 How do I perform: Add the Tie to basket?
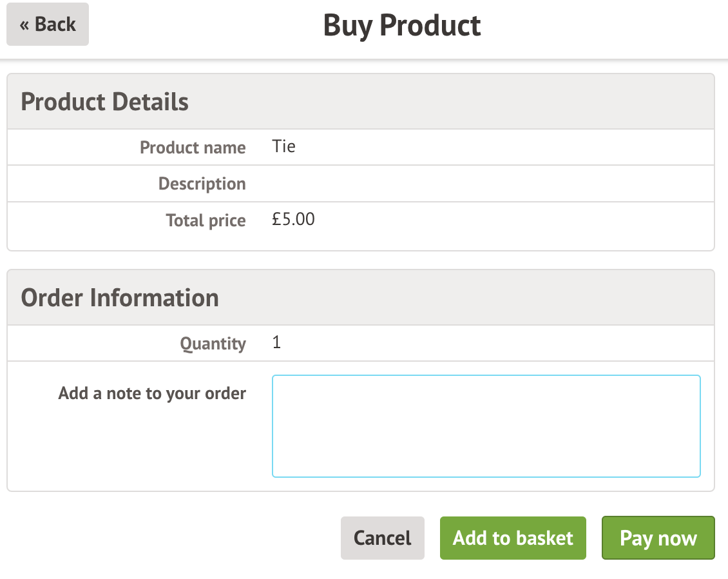point(513,538)
